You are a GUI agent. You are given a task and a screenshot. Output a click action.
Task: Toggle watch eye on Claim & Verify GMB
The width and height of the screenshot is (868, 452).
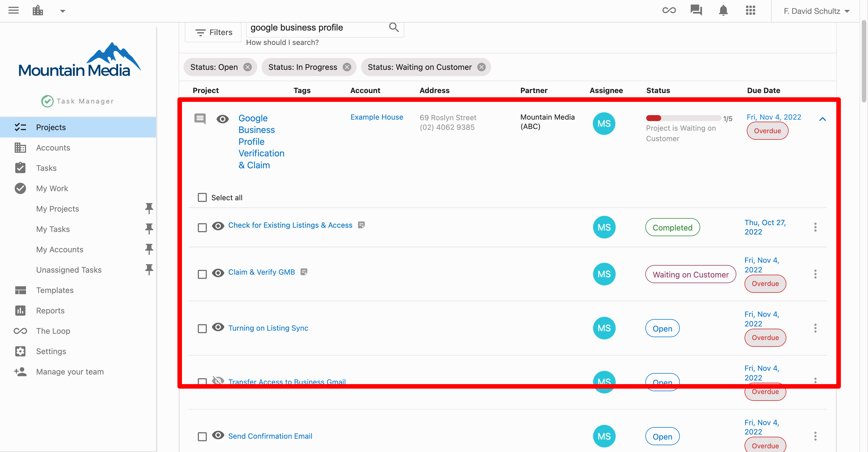(x=218, y=273)
